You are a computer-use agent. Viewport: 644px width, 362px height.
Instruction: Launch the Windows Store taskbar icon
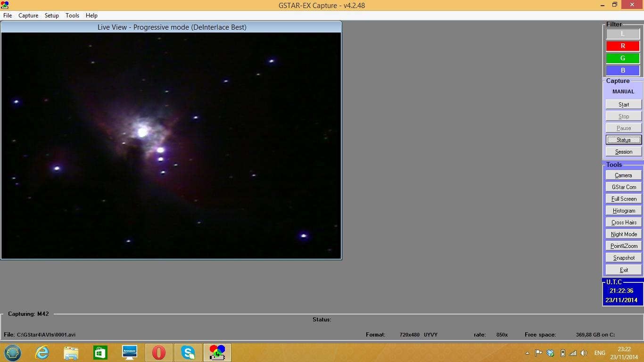[100, 353]
